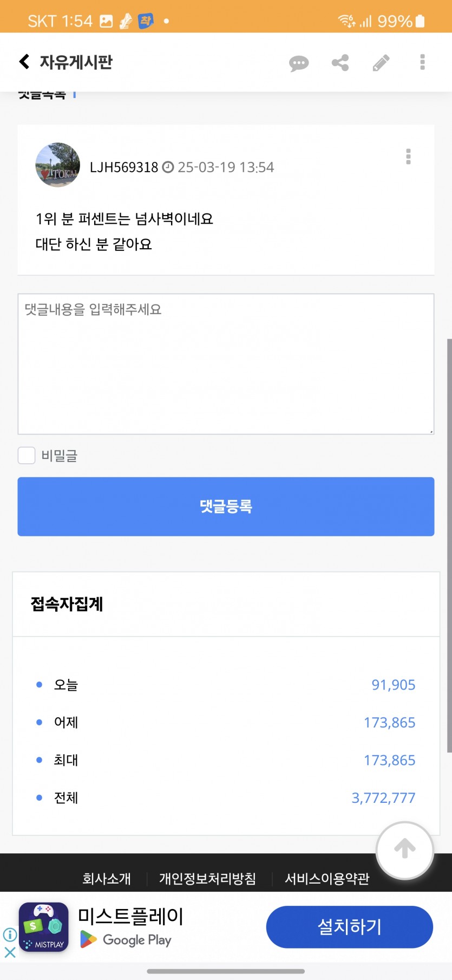
Task: Open the 회사소개 footer link
Action: tap(107, 878)
